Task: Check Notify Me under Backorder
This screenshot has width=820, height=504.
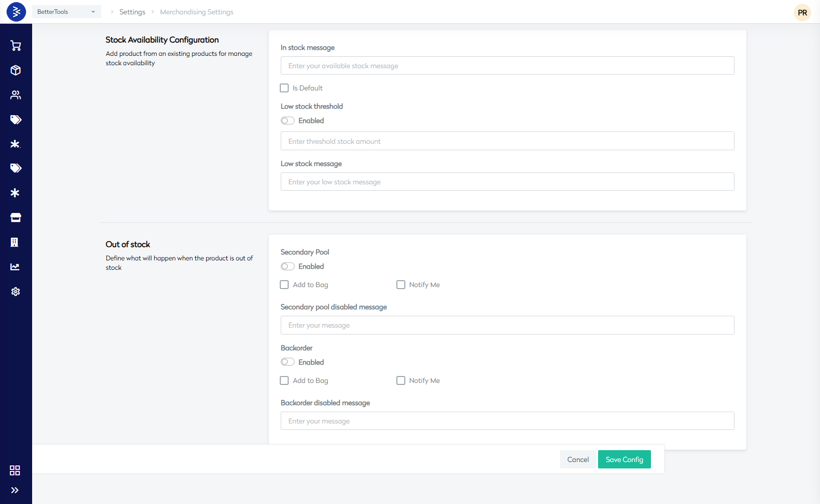Action: (401, 380)
